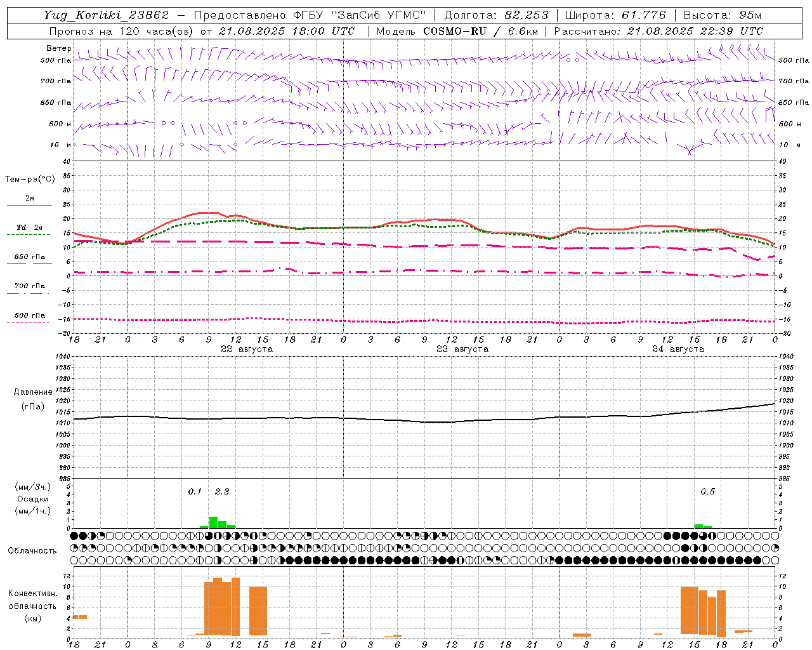Click left '500 м' wind level label

(x=60, y=124)
